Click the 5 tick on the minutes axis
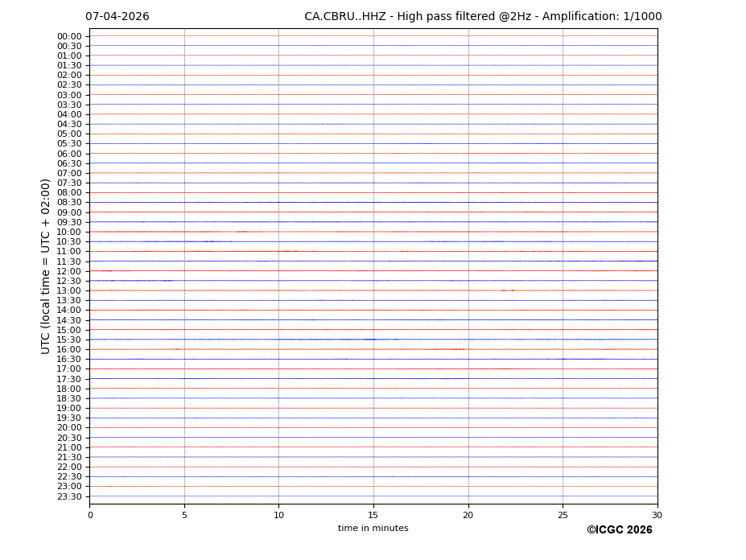Viewport: 746px width, 560px height. pyautogui.click(x=184, y=515)
